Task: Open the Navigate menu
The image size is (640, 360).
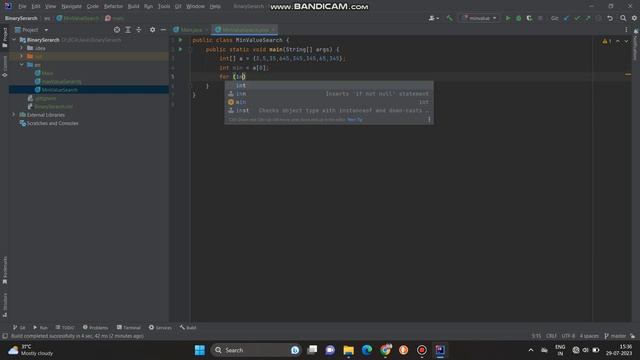Action: coord(71,7)
